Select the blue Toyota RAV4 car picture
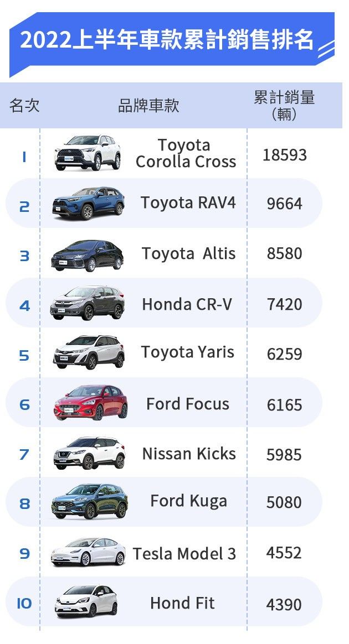 point(88,203)
